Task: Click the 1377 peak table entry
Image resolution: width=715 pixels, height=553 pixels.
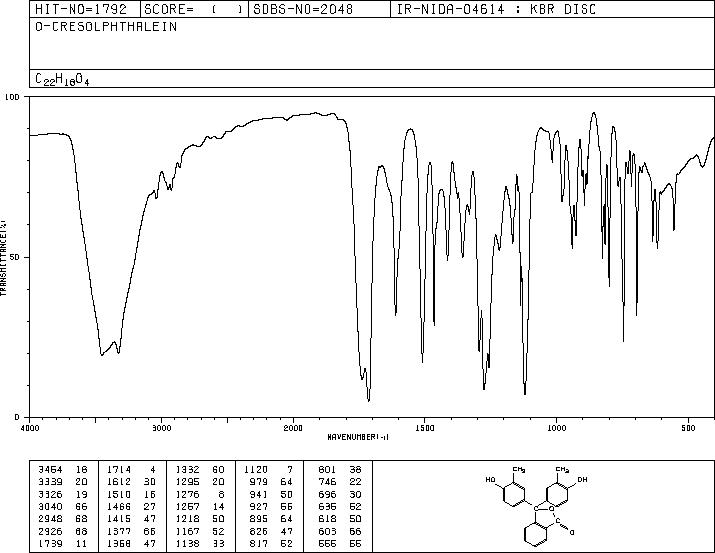Action: click(119, 532)
